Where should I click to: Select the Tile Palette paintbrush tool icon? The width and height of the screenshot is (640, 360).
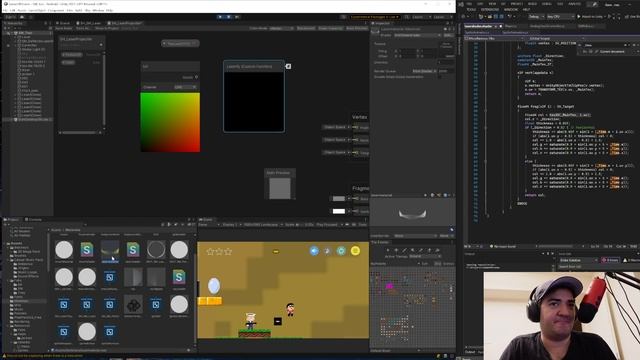click(x=404, y=250)
